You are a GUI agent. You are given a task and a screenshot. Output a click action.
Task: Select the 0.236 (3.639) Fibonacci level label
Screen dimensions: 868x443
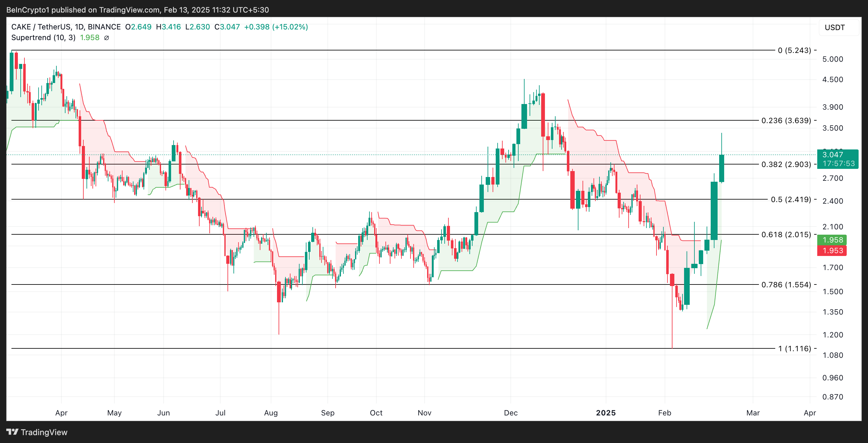(786, 121)
